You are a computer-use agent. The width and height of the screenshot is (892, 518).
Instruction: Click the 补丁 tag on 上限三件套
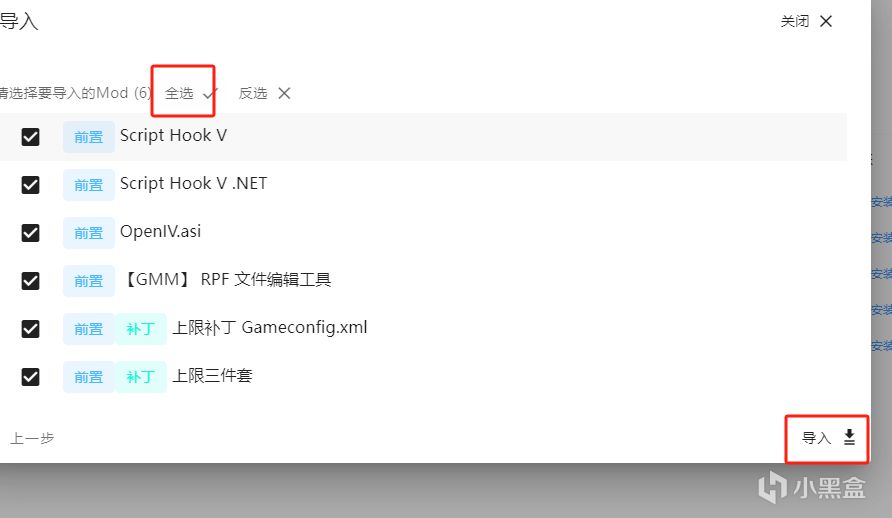[141, 377]
